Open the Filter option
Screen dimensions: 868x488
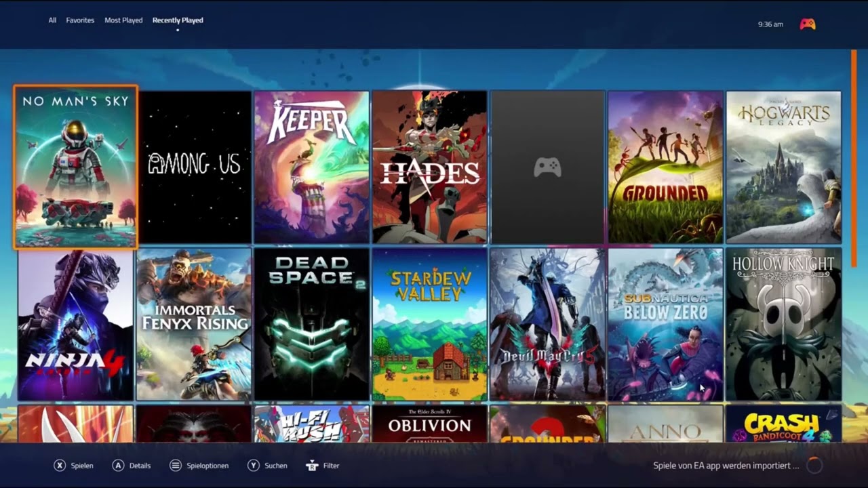[331, 466]
